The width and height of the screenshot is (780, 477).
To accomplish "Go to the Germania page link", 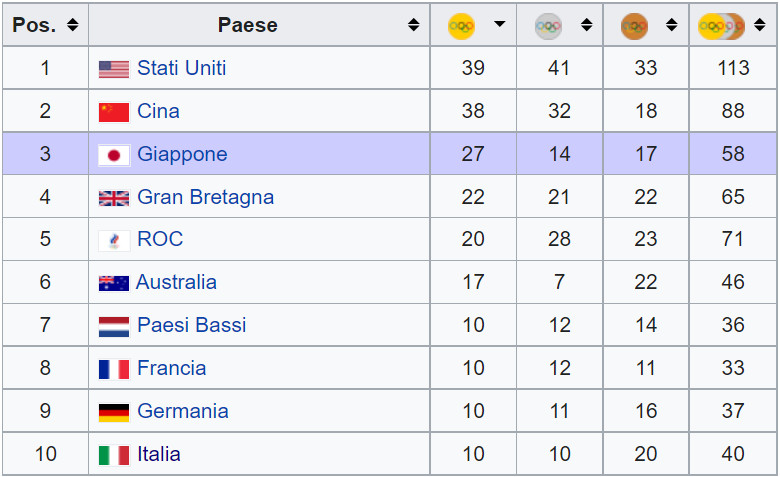I will point(183,411).
